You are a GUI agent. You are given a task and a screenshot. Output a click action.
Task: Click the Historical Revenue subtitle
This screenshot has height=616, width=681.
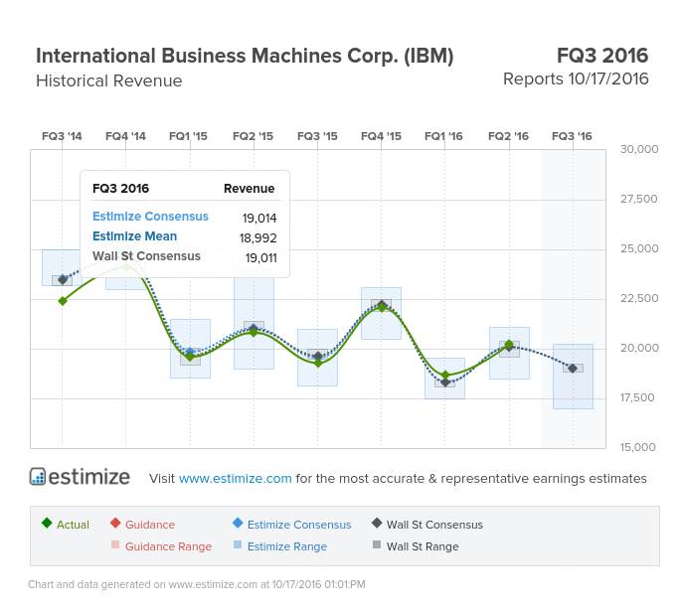(x=109, y=80)
